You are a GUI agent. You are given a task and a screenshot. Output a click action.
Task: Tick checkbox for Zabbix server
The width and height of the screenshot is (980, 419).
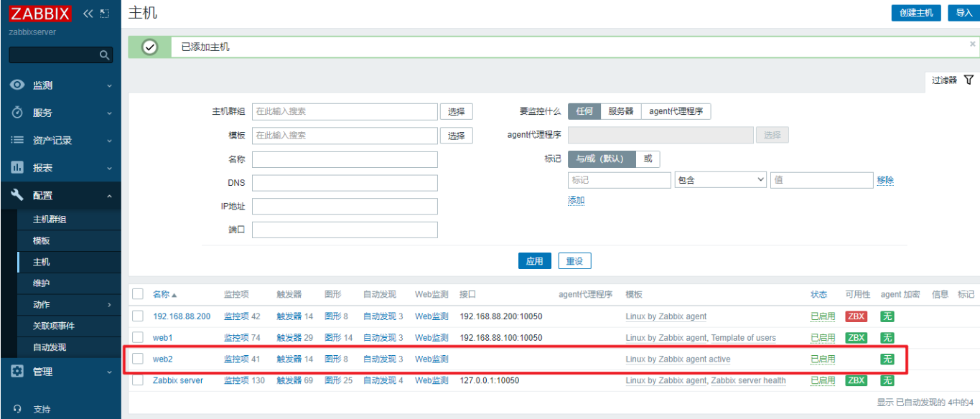click(x=138, y=380)
